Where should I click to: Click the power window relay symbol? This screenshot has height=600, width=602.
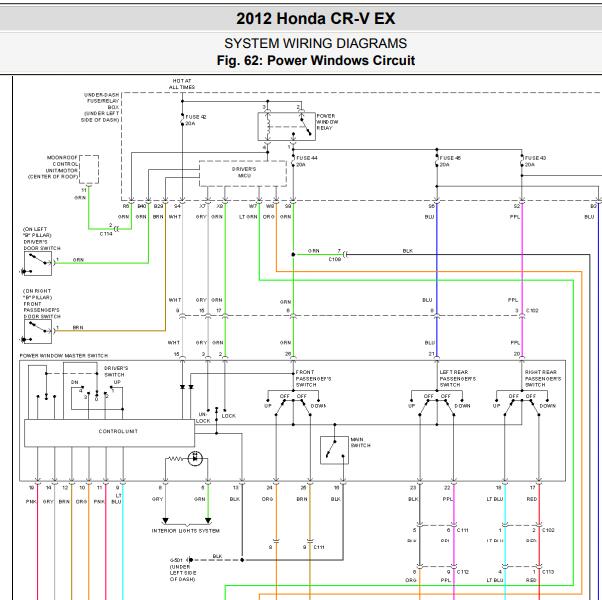(x=286, y=126)
